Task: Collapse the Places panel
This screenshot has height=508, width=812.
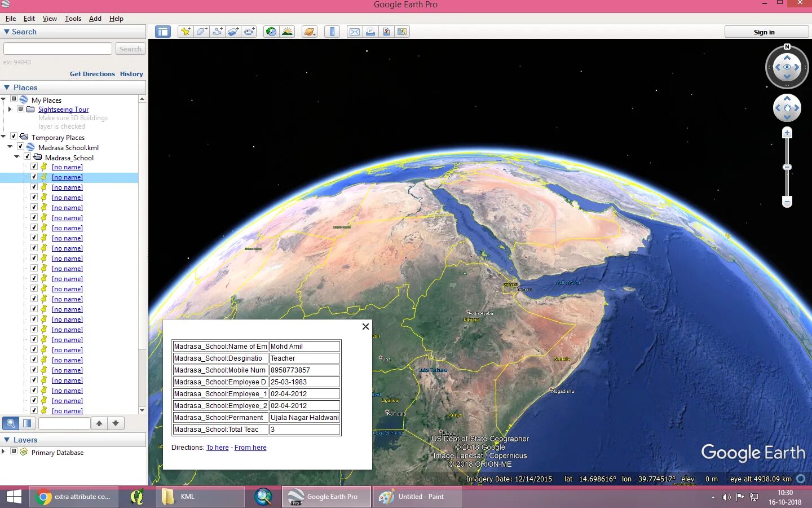Action: (x=7, y=87)
